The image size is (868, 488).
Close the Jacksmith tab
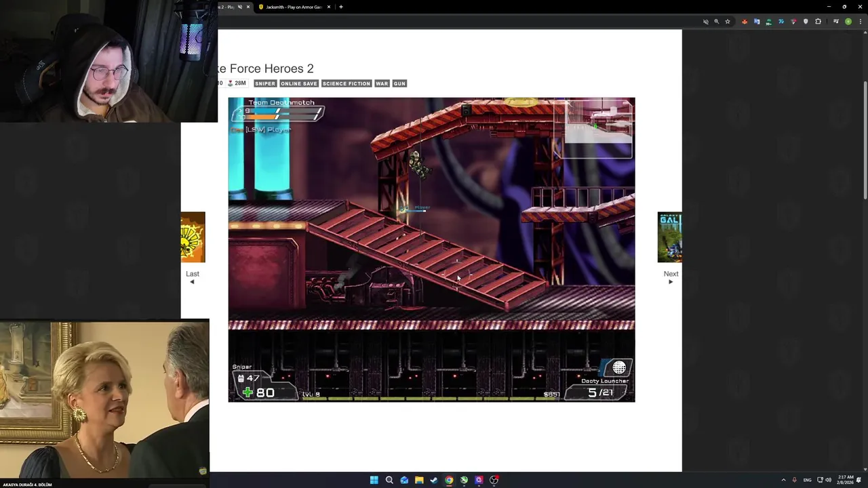click(x=329, y=7)
